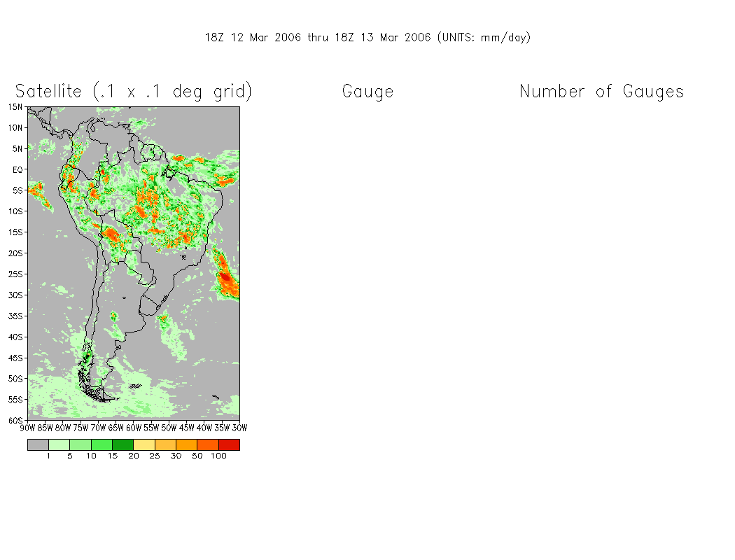Image resolution: width=735 pixels, height=560 pixels.
Task: Click the legend value 10
Action: click(x=91, y=456)
